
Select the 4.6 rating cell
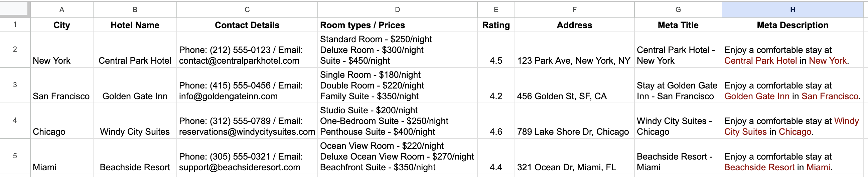pyautogui.click(x=496, y=121)
